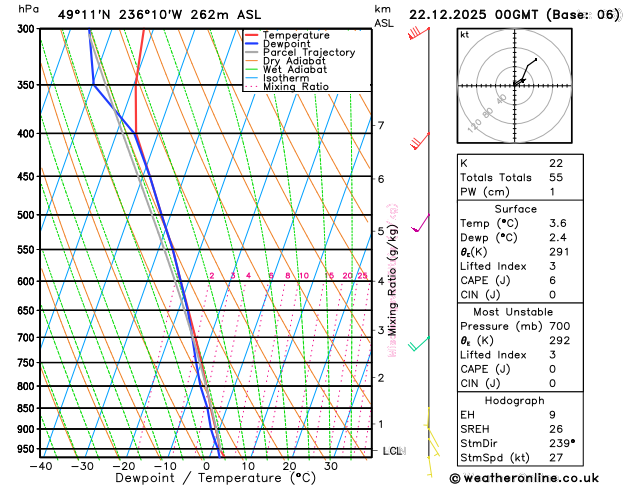
Task: Click the StmSpd (kt) value 27
Action: [x=556, y=458]
